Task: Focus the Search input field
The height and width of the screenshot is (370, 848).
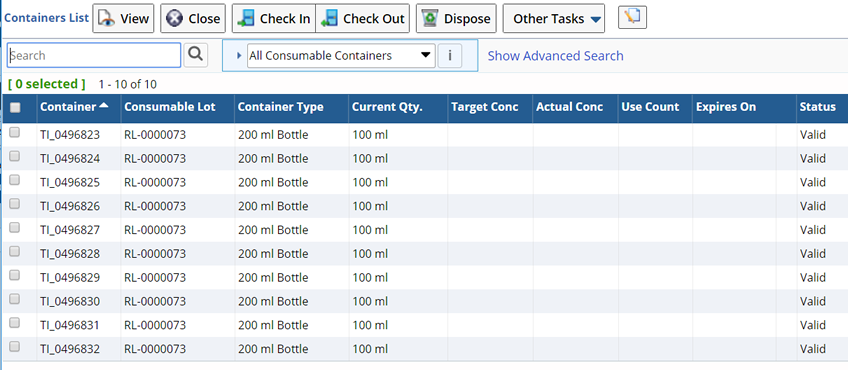Action: click(x=94, y=55)
